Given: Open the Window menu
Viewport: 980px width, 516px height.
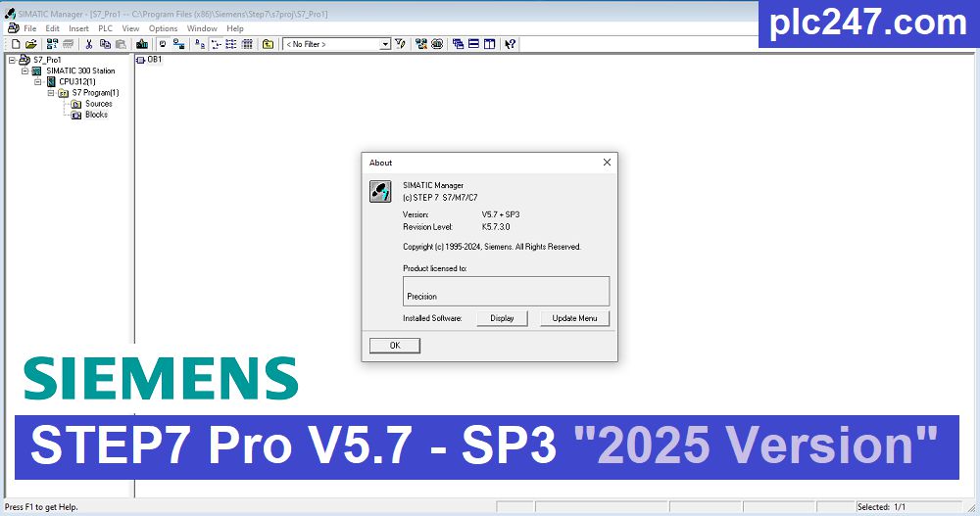Looking at the screenshot, I should (202, 28).
